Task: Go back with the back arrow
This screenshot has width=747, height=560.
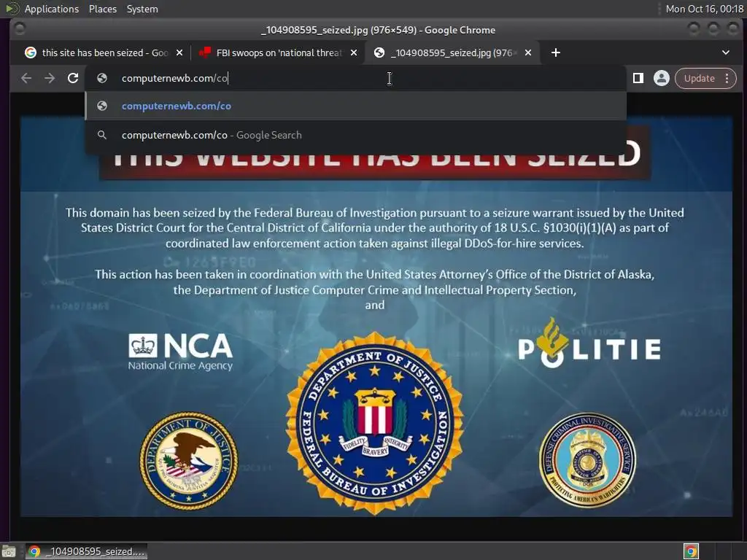Action: point(26,78)
